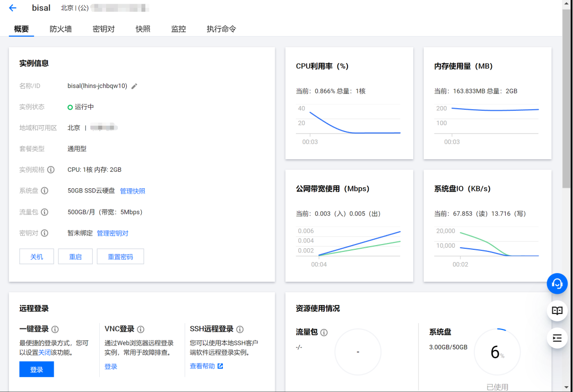Show info icon next to 流量包 in instance info
Viewport: 573px width, 392px height.
click(x=45, y=212)
